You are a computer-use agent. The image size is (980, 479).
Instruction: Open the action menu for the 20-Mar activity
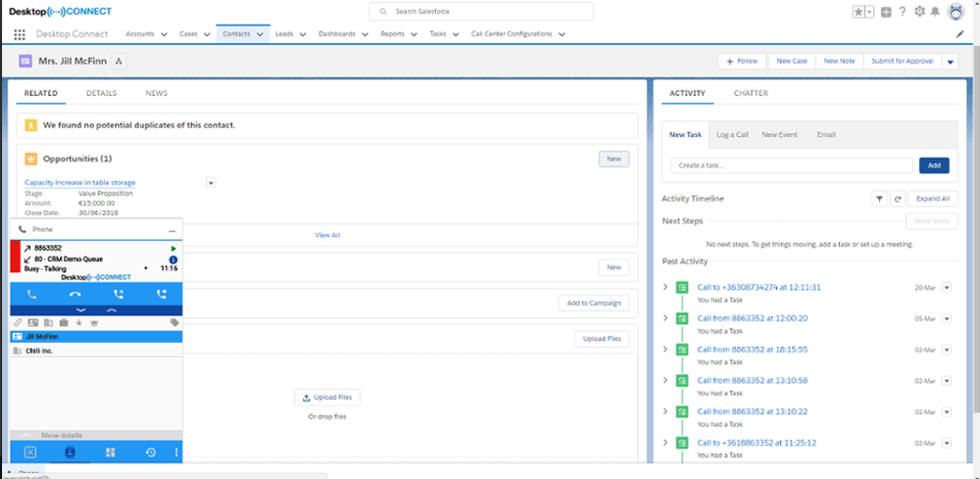[x=947, y=287]
